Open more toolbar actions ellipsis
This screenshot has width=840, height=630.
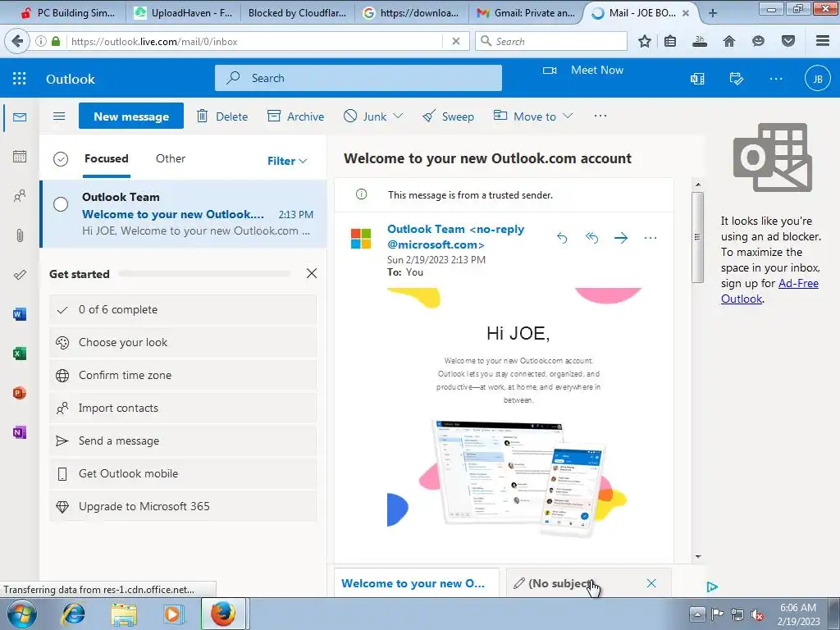coord(600,116)
